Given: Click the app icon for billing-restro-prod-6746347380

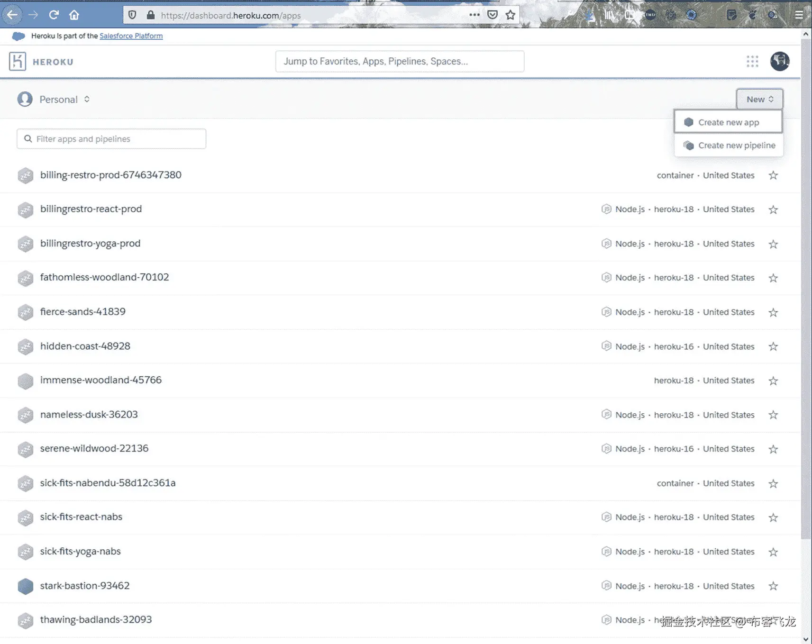Looking at the screenshot, I should pos(26,175).
